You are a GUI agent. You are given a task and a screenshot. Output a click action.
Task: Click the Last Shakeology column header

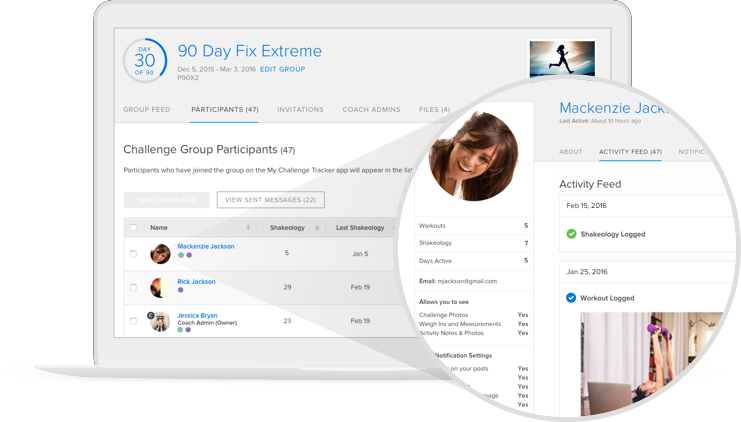[360, 227]
